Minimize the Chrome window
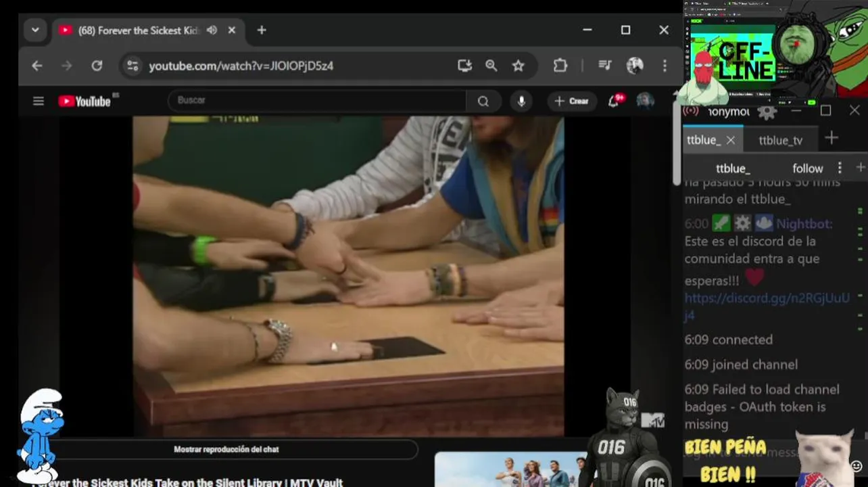The height and width of the screenshot is (487, 868). pos(587,30)
